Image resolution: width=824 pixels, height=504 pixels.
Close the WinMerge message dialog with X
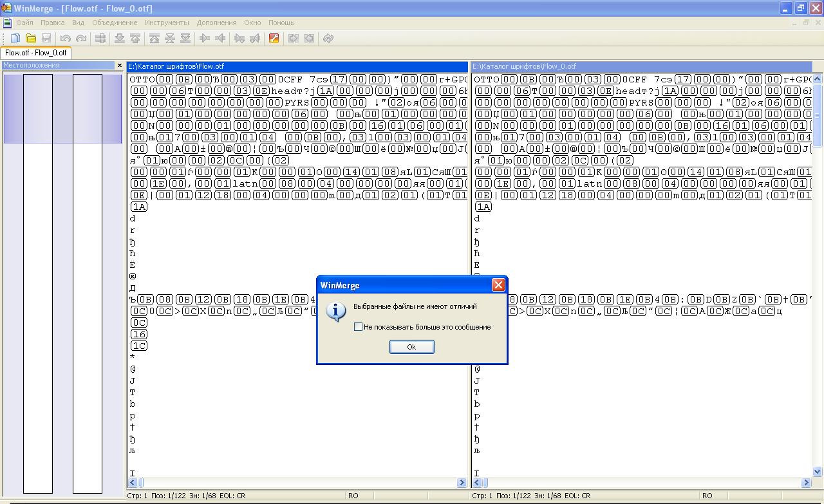(x=498, y=285)
